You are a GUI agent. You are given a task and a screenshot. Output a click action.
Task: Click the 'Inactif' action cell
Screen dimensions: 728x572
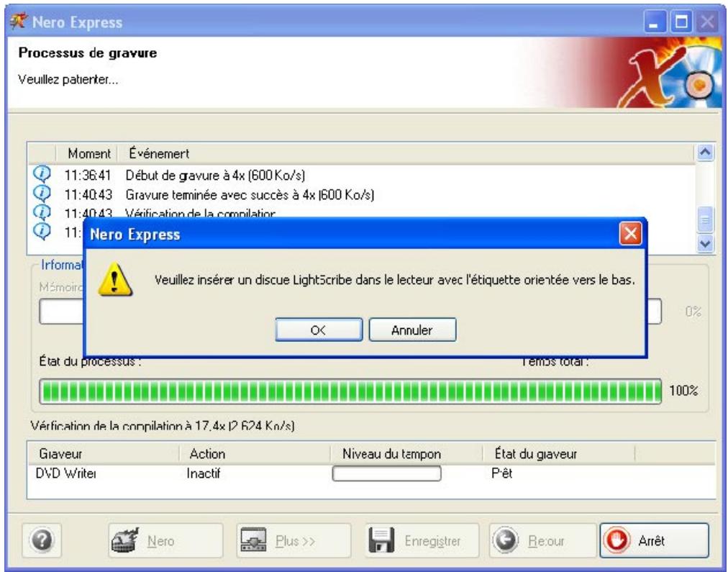(204, 473)
